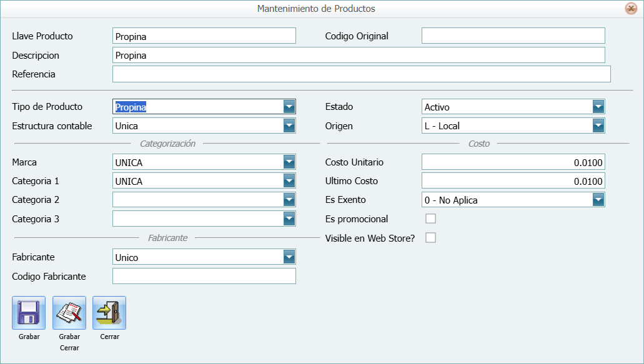Enable the Es promocional checkbox

tap(430, 219)
